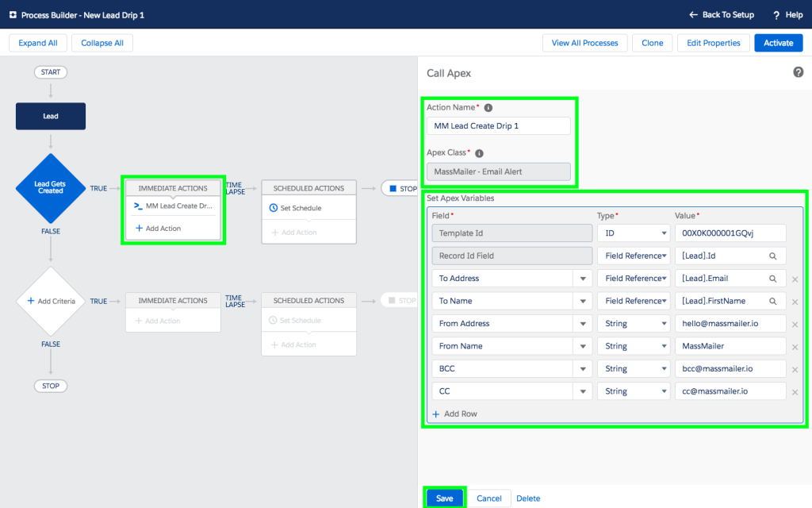The image size is (812, 508).
Task: Click the help question mark in Call Apex panel
Action: (x=799, y=72)
